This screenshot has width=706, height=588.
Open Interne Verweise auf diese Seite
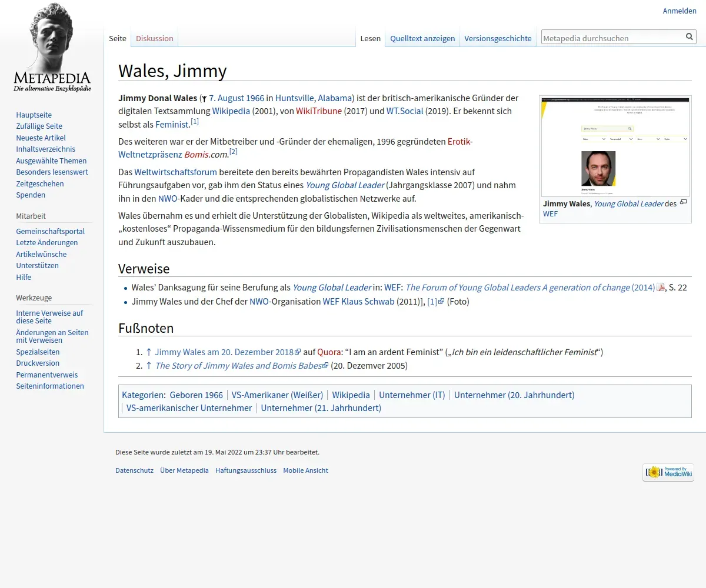pyautogui.click(x=49, y=317)
